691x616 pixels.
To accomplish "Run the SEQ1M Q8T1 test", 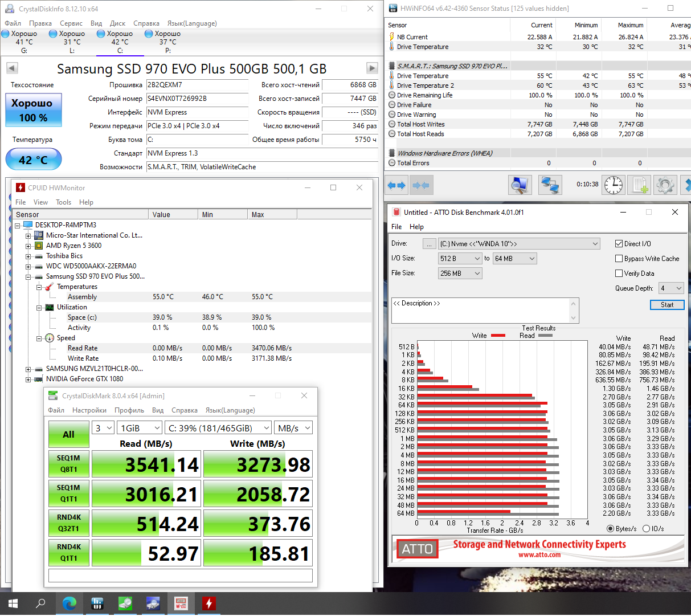I will (x=68, y=464).
